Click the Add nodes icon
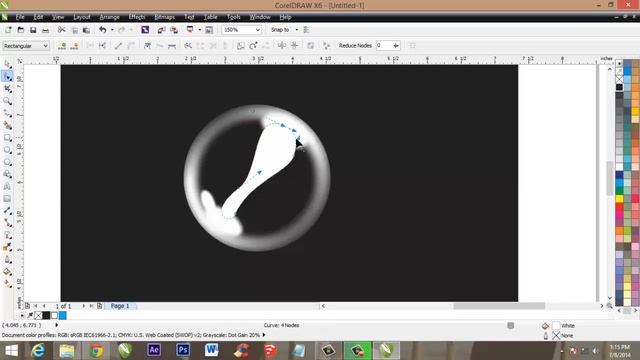640x360 pixels. [x=62, y=46]
